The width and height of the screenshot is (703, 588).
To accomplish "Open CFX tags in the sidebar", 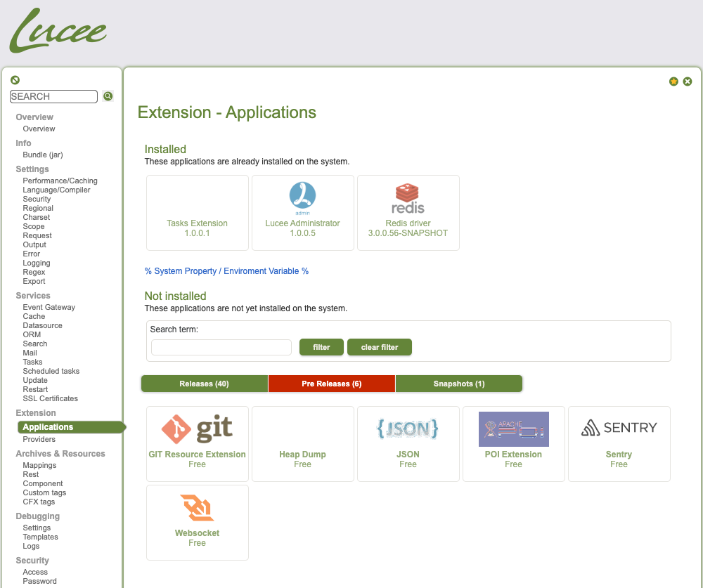I will (x=39, y=502).
